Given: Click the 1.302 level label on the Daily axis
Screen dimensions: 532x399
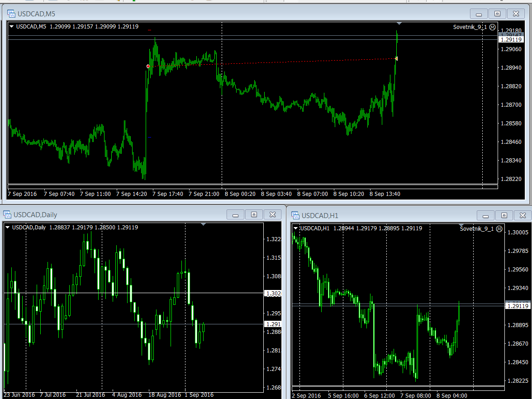Looking at the screenshot, I should pos(273,294).
